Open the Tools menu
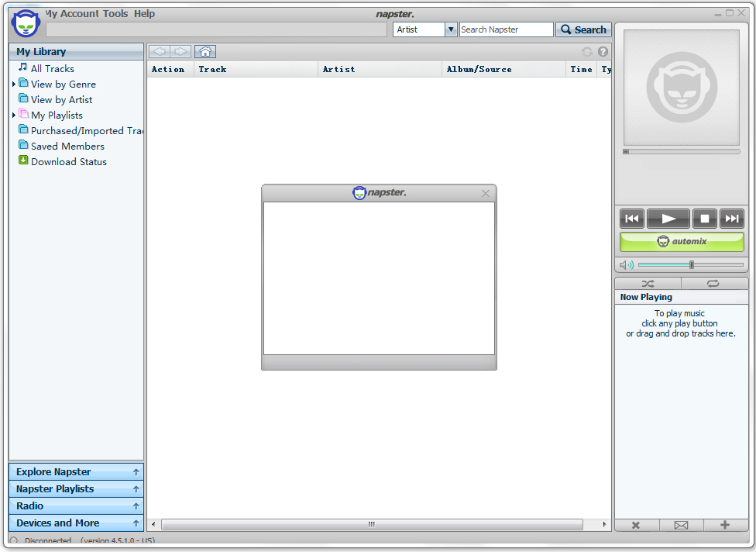The height and width of the screenshot is (552, 756). tap(116, 13)
